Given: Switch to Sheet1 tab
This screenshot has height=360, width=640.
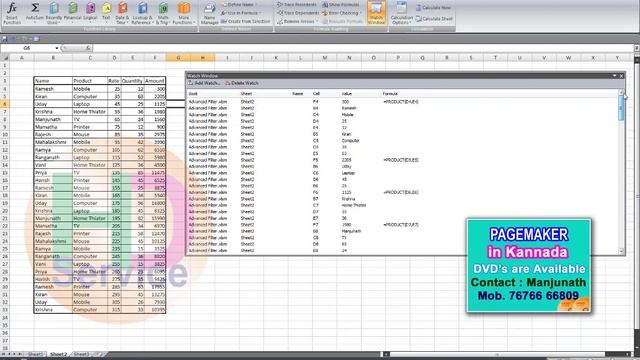Looking at the screenshot, I should pyautogui.click(x=35, y=354).
